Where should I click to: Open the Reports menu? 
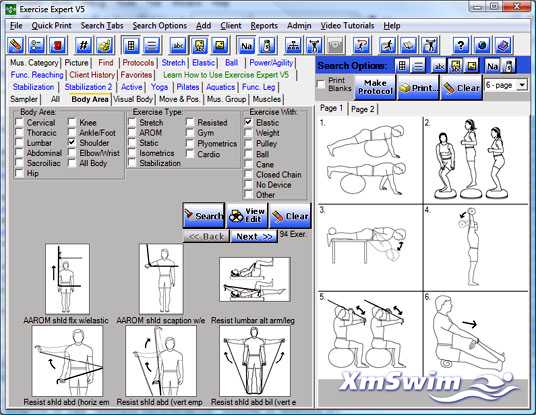click(x=264, y=26)
